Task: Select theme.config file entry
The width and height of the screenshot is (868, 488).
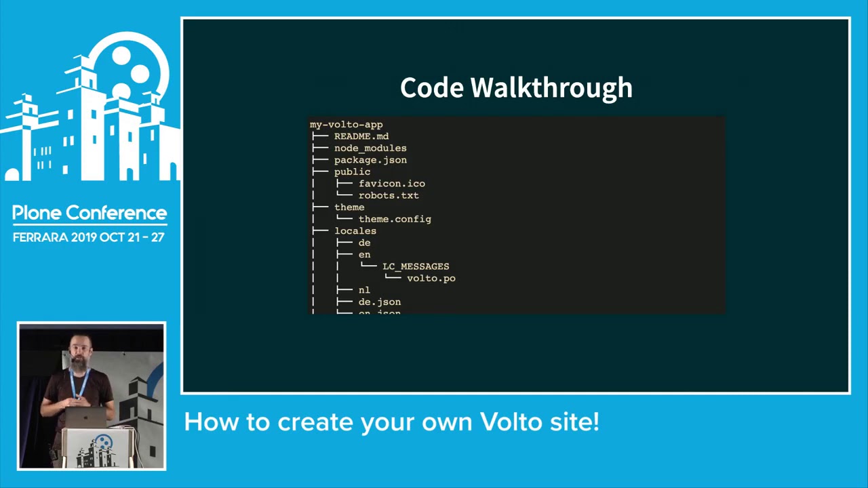Action: [395, 220]
